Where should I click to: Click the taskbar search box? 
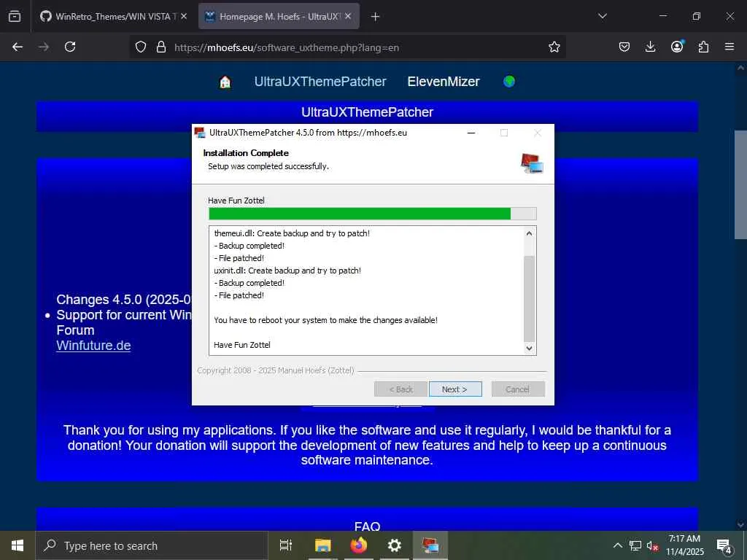152,545
